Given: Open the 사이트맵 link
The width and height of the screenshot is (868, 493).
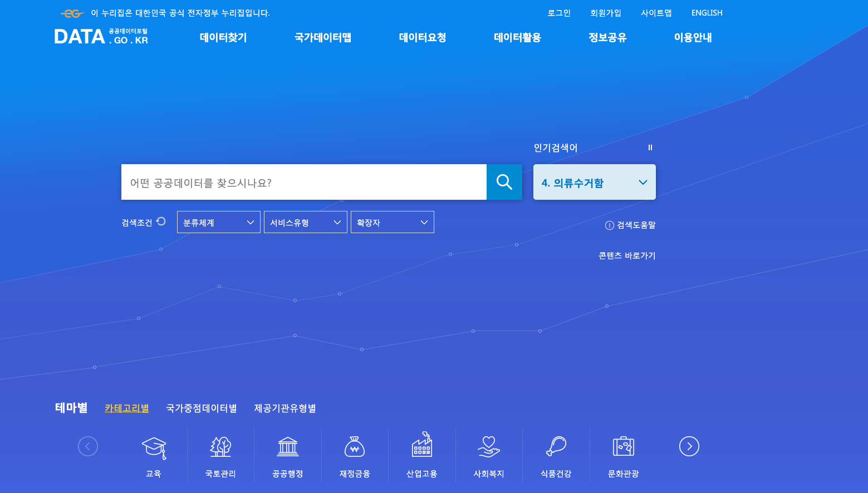Looking at the screenshot, I should (x=656, y=13).
